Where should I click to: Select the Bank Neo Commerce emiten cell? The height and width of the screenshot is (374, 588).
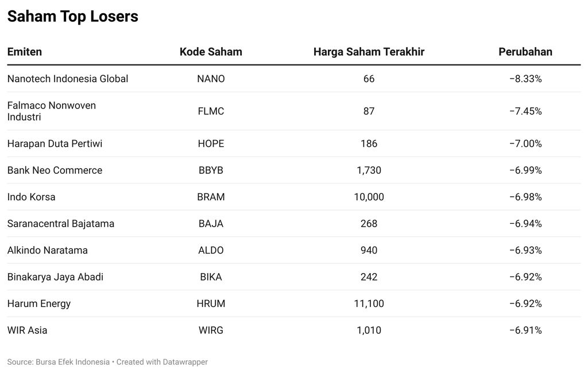[55, 170]
